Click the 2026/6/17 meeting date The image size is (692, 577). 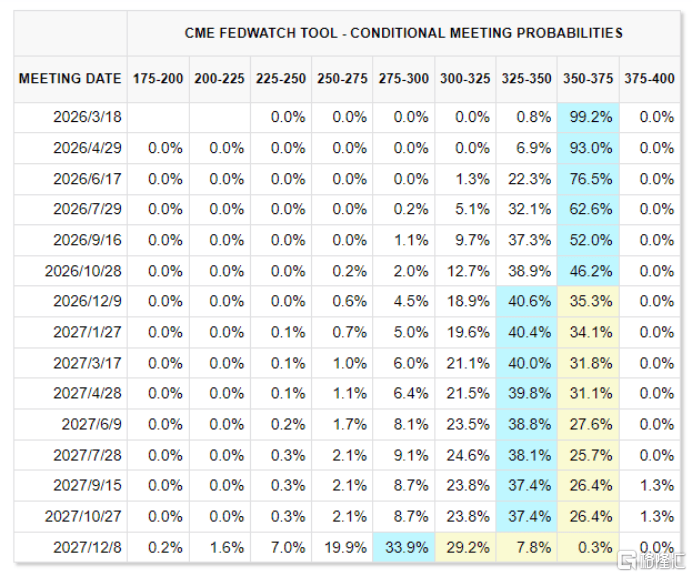[x=87, y=179]
